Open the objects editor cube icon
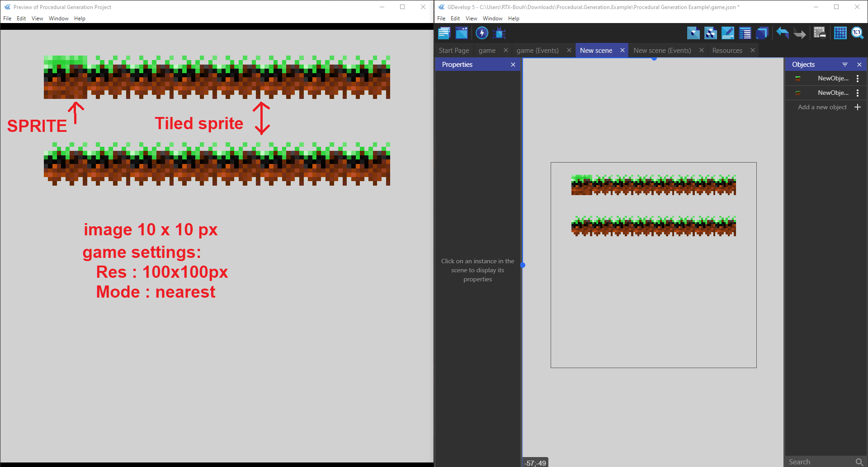This screenshot has width=868, height=467. point(693,33)
